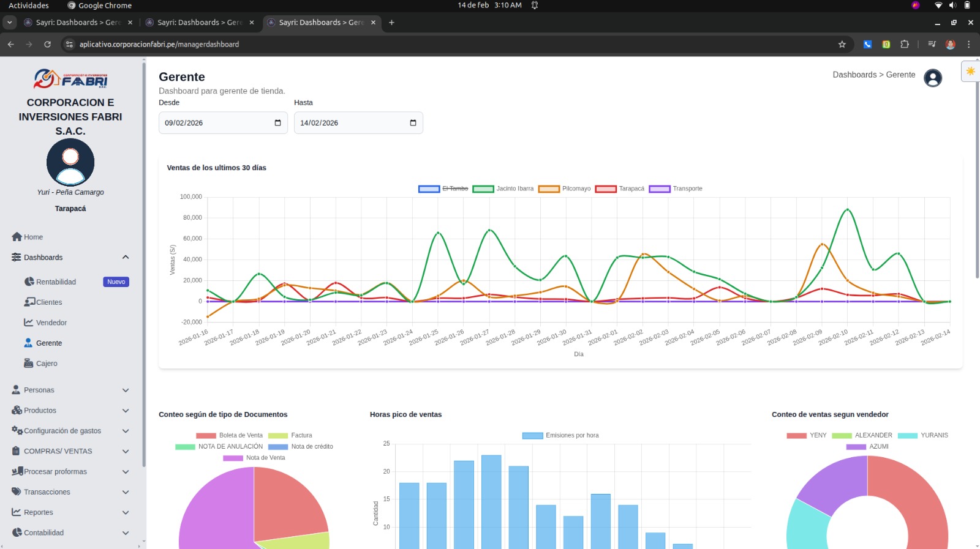This screenshot has width=980, height=549.
Task: Click the Nuevo badge beside Rentabilidad
Action: (116, 282)
